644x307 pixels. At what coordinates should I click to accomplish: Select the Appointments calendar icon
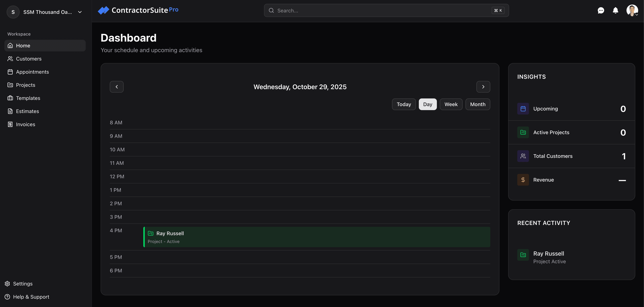(x=10, y=72)
